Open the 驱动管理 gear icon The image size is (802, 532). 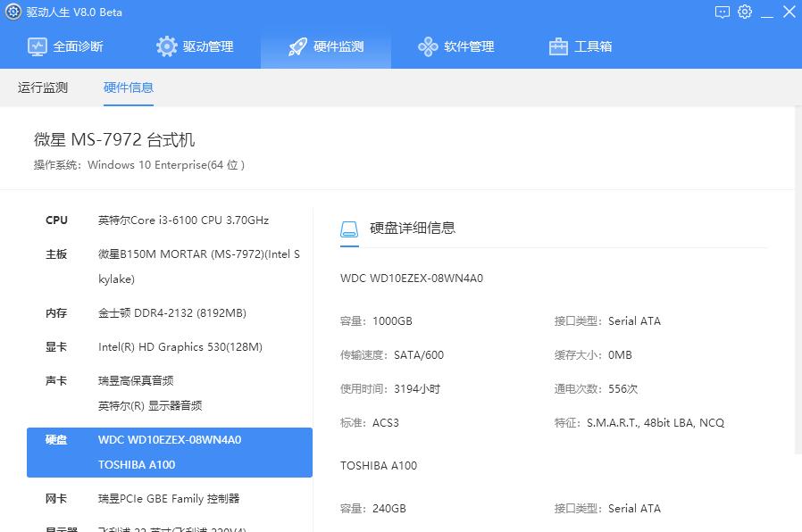(166, 46)
